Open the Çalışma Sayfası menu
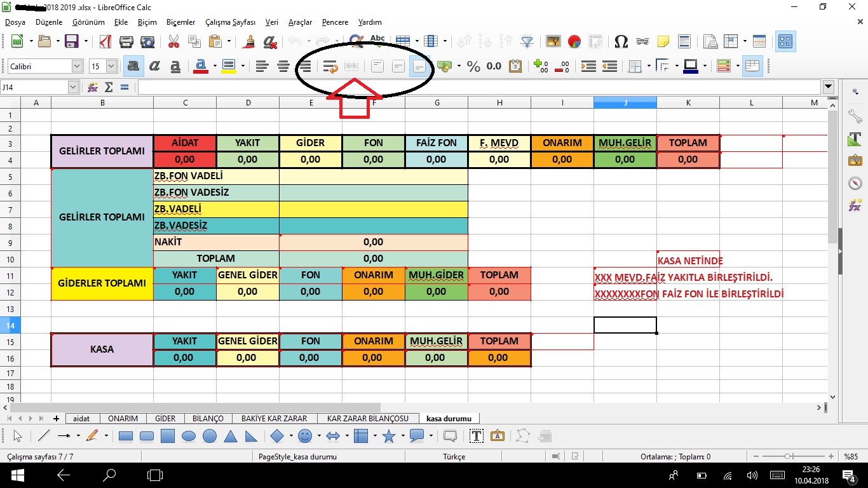 pos(231,22)
